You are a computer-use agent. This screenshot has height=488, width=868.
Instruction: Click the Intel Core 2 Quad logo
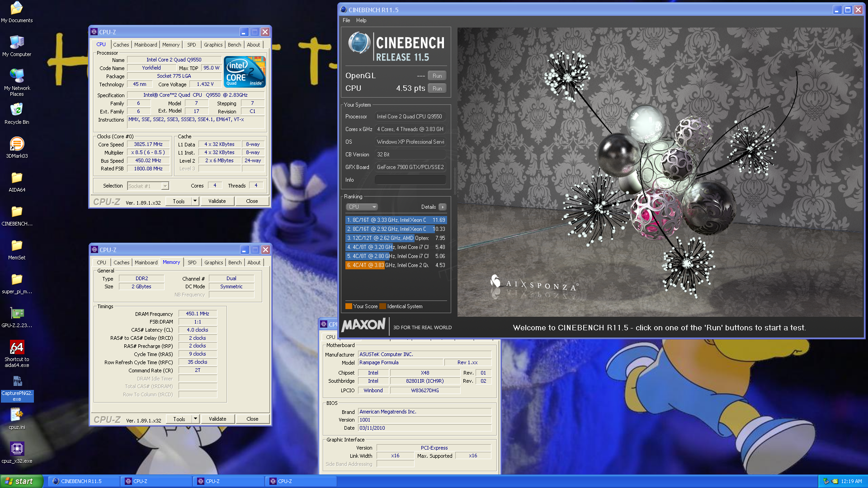click(245, 72)
